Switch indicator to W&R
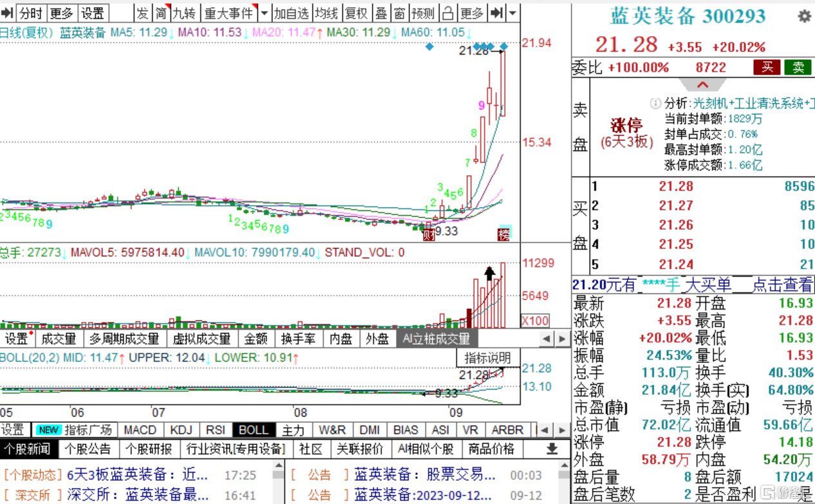The width and height of the screenshot is (815, 504). 332,430
